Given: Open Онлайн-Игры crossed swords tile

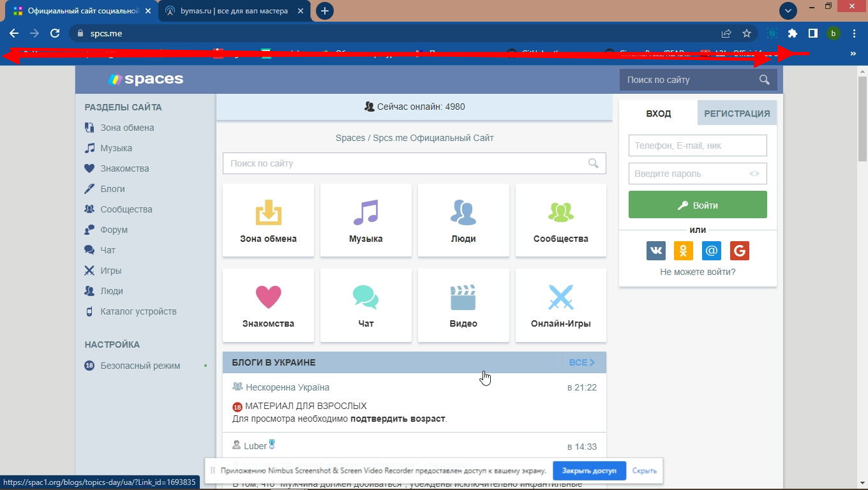Looking at the screenshot, I should point(560,297).
